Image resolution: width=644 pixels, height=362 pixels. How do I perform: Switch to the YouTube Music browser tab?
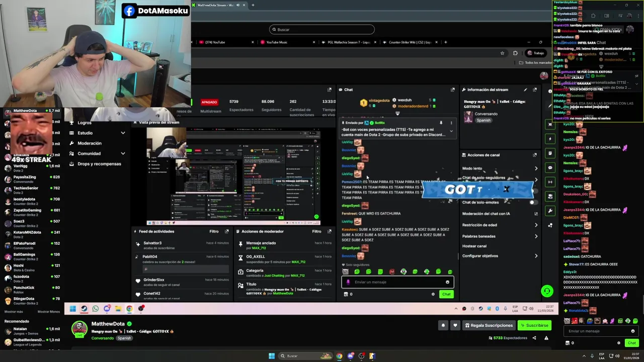click(x=288, y=42)
